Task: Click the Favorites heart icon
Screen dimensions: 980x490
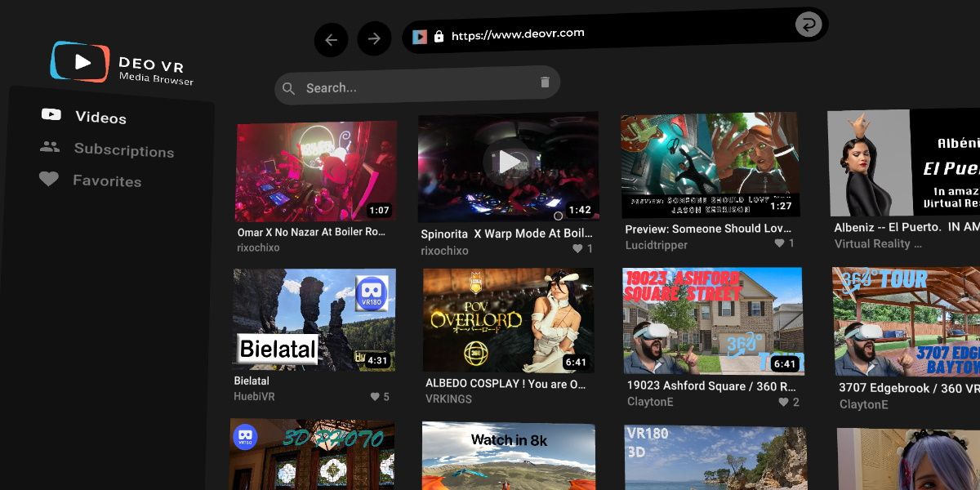Action: click(49, 179)
